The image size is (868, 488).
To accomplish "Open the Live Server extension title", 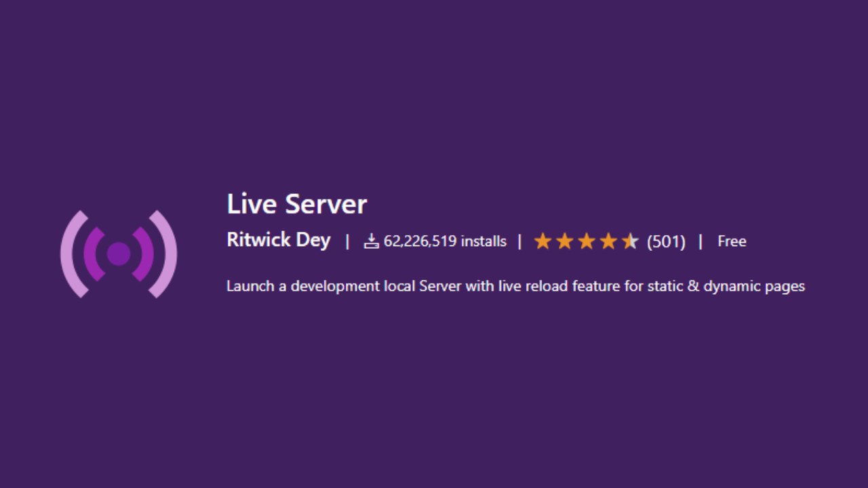I will (296, 204).
